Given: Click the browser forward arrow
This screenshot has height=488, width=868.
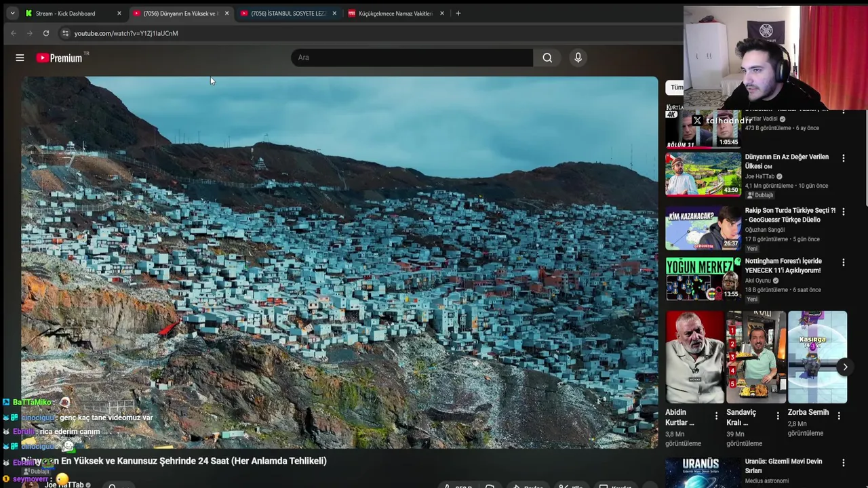Looking at the screenshot, I should click(x=30, y=33).
